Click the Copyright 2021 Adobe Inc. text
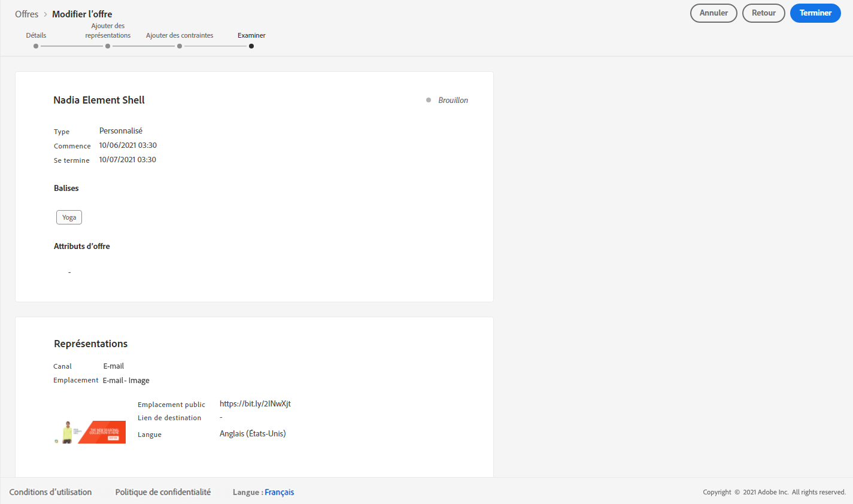 (774, 492)
